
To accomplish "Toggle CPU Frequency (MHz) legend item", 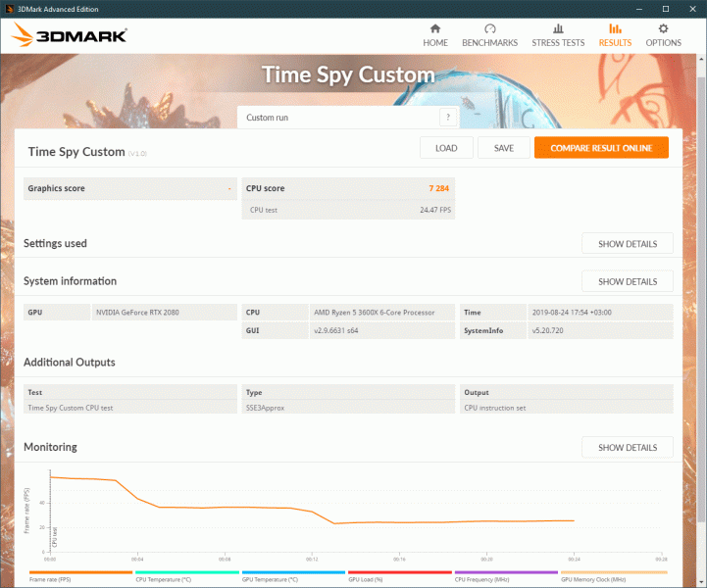I will tap(506, 576).
